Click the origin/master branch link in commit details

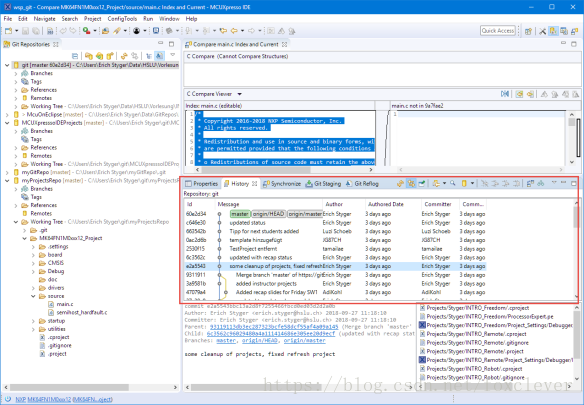tap(304, 341)
